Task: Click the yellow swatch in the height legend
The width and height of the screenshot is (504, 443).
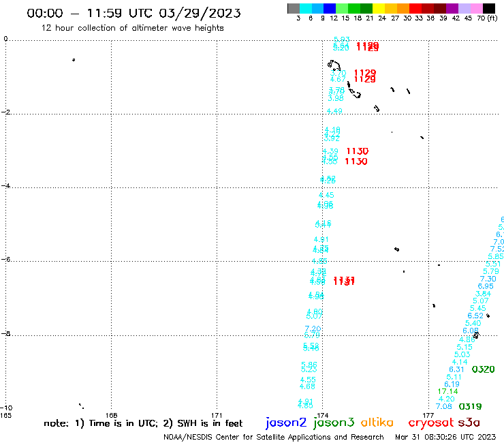Action: click(x=379, y=8)
